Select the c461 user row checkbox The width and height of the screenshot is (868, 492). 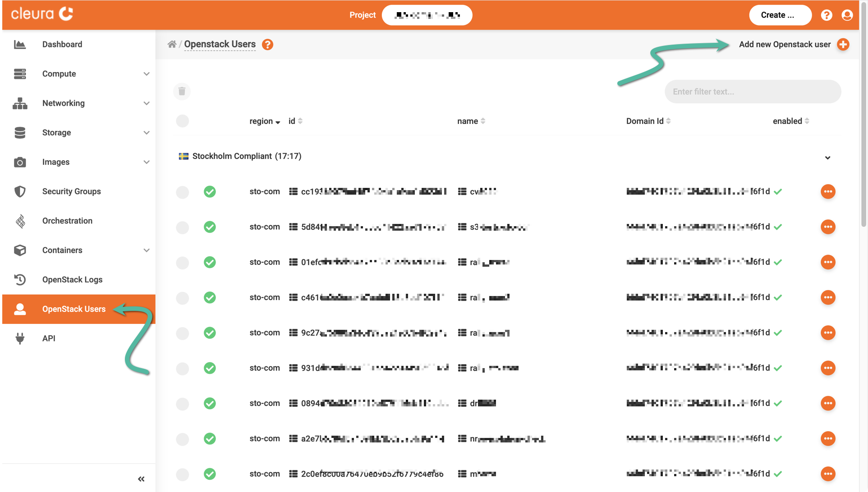182,298
